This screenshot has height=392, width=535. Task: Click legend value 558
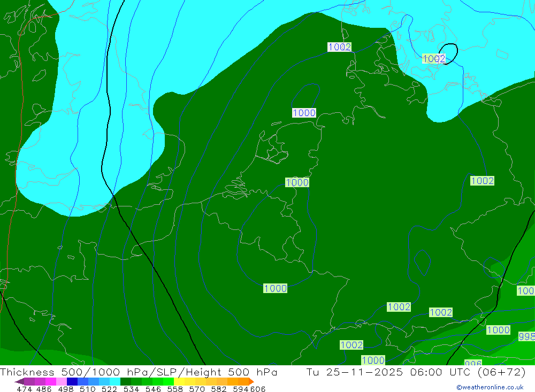(x=175, y=389)
